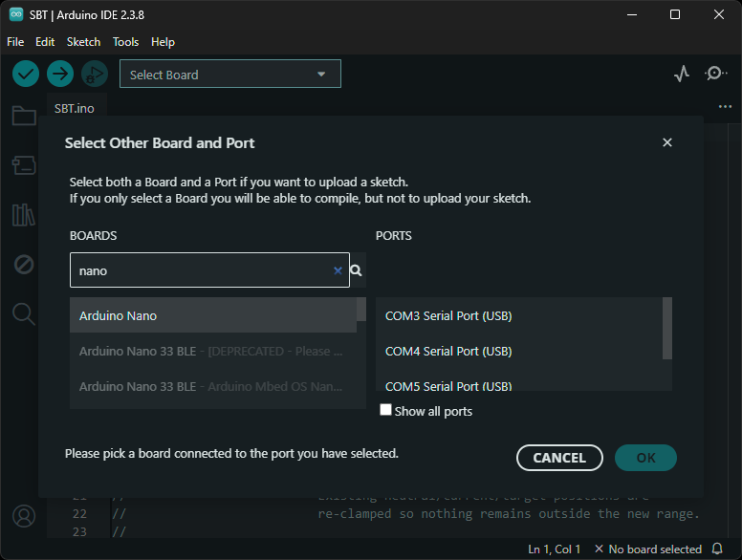This screenshot has width=742, height=560.
Task: Clear the board search text with X
Action: tap(338, 270)
